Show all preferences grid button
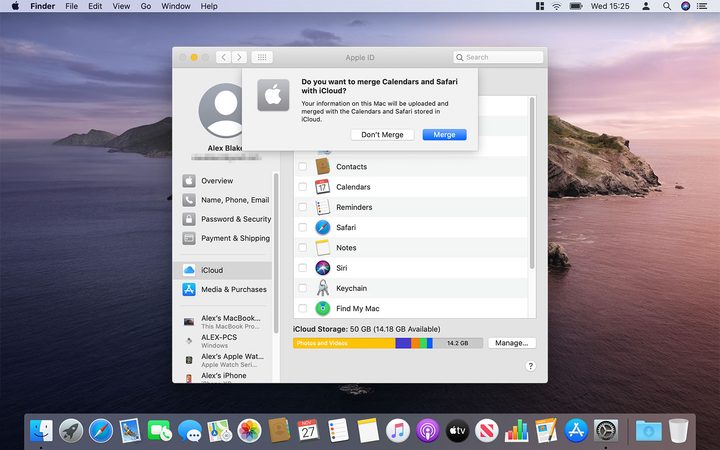 262,57
